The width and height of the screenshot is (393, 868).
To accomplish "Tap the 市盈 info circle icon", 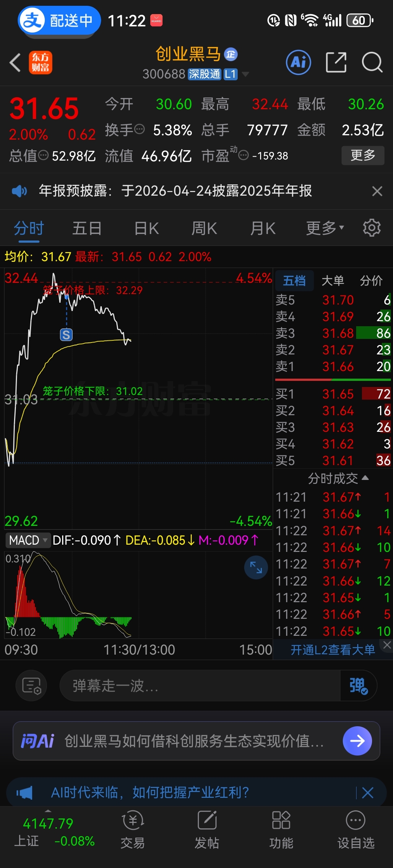I will [244, 156].
